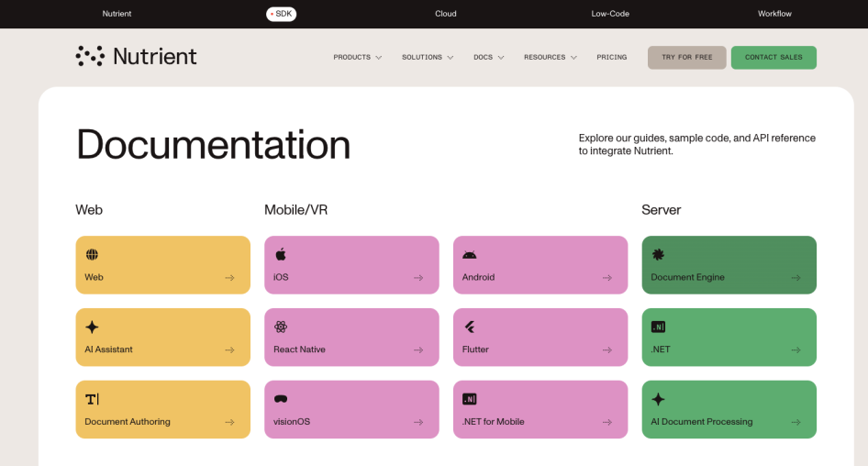Open the Document Authoring documentation card
This screenshot has width=868, height=466.
pos(162,409)
